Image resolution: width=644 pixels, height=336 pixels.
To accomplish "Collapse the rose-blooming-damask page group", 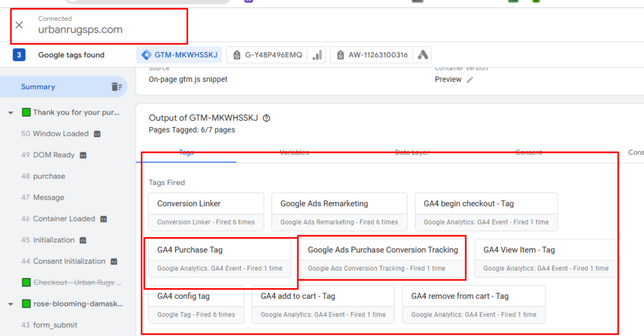I will tap(11, 304).
